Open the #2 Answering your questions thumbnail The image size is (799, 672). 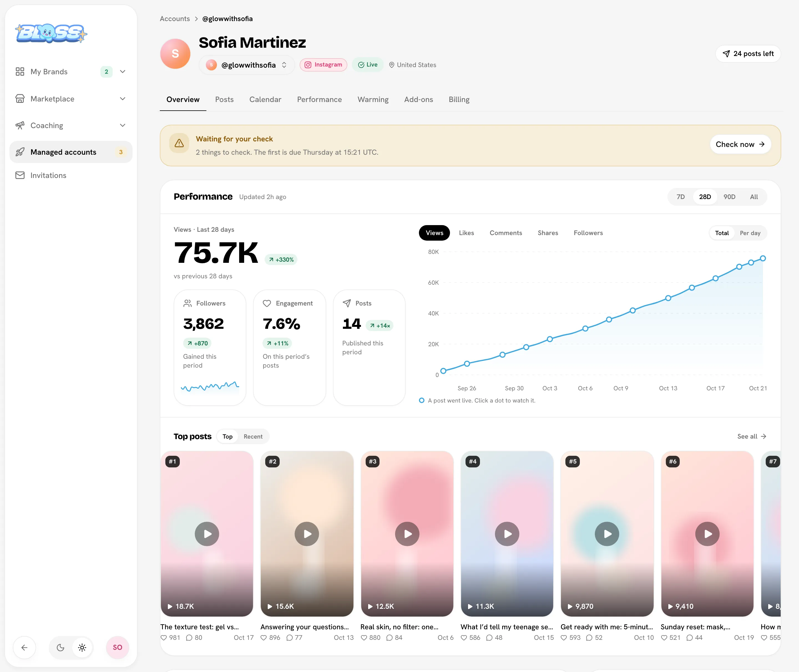(307, 534)
